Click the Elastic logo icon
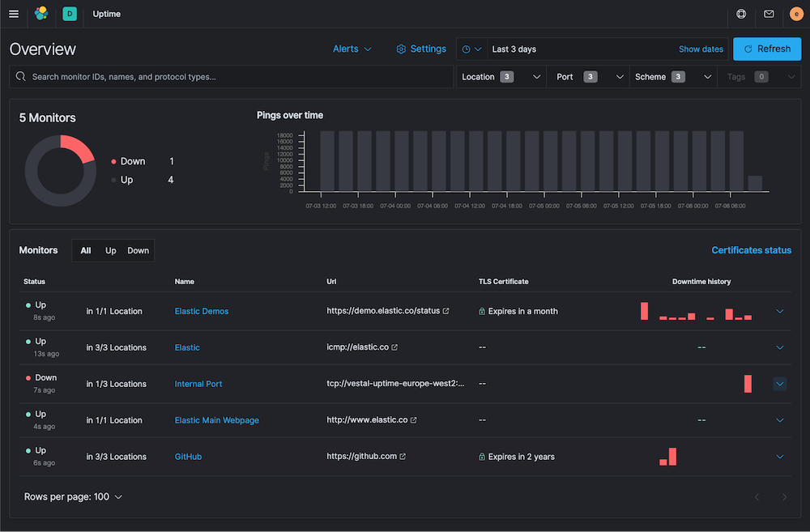The width and height of the screenshot is (810, 532). point(41,14)
